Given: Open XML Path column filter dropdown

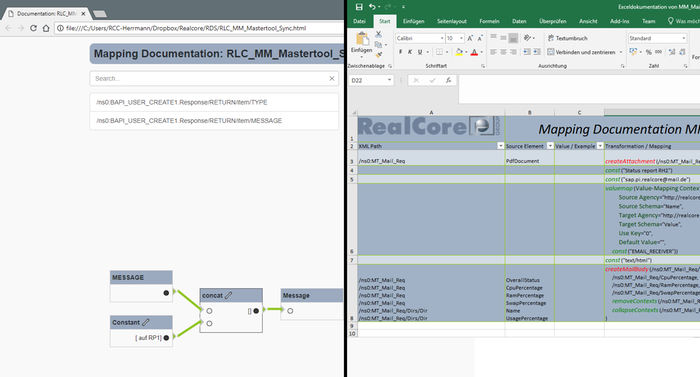Looking at the screenshot, I should click(500, 146).
